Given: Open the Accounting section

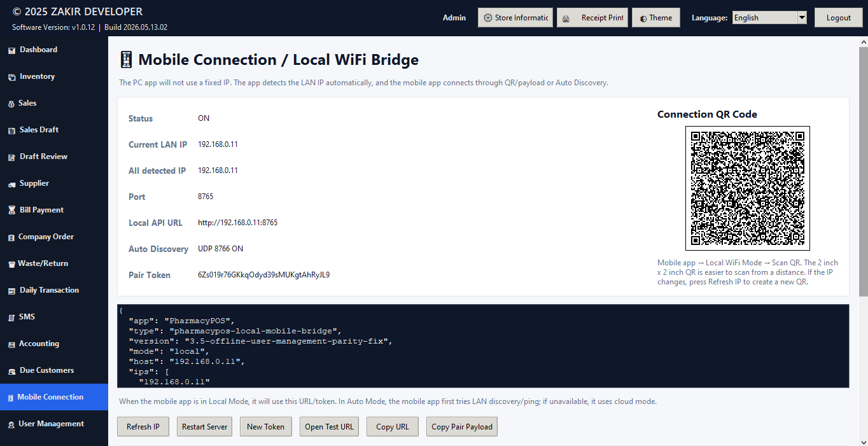Looking at the screenshot, I should coord(54,344).
